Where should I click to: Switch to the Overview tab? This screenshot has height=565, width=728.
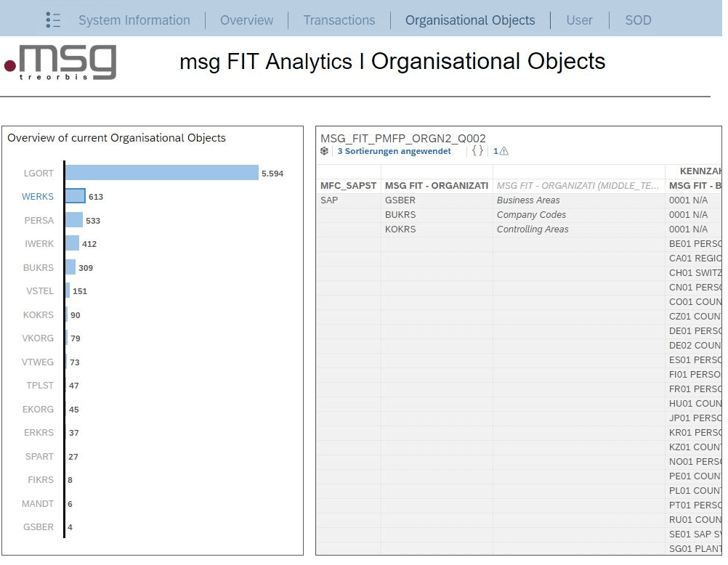(x=246, y=20)
